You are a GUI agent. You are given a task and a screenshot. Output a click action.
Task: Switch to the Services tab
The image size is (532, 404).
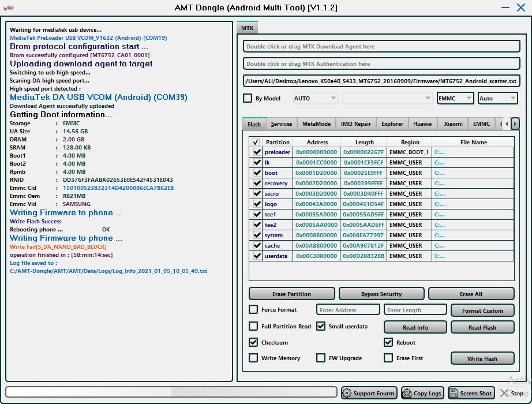[x=282, y=124]
